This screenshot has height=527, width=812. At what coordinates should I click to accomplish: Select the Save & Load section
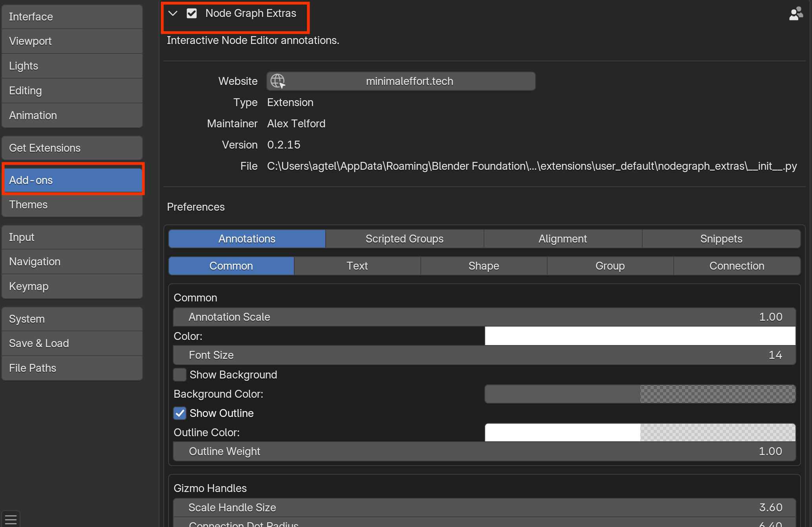(x=72, y=343)
